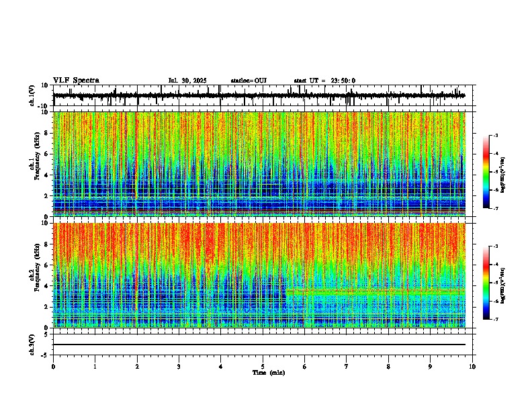Select the date text "Jul. 30, 2025"
The image size is (532, 411).
pyautogui.click(x=187, y=81)
